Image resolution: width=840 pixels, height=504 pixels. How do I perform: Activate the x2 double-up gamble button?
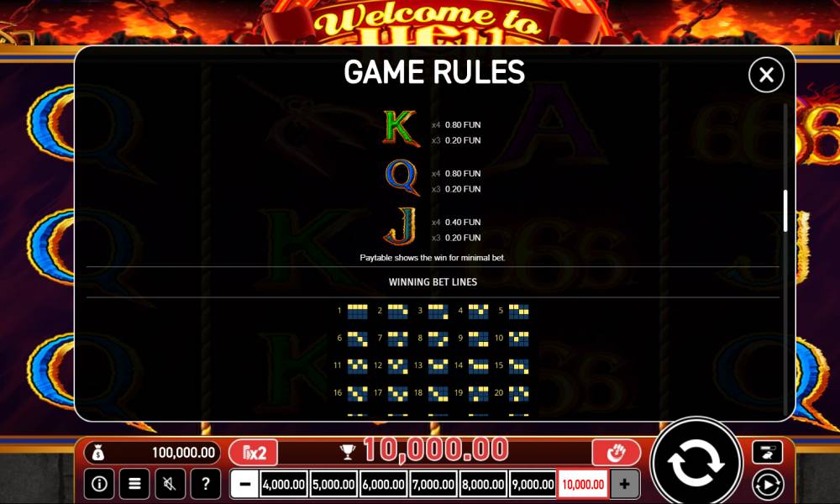click(x=254, y=453)
